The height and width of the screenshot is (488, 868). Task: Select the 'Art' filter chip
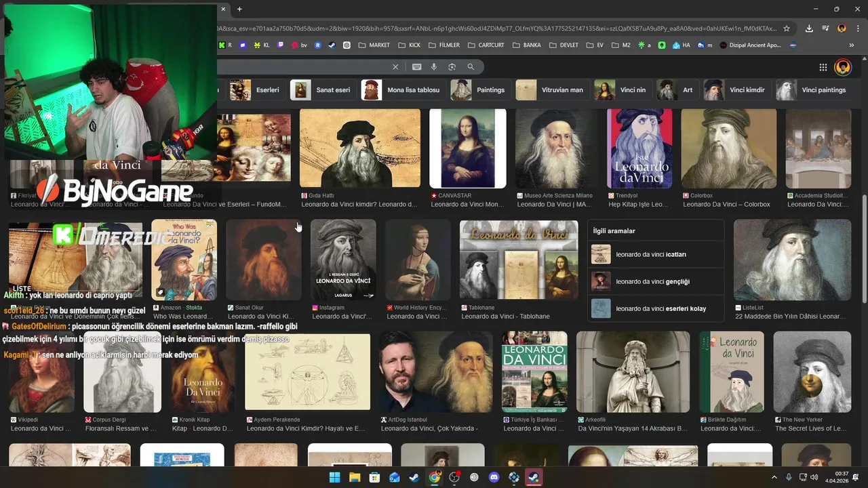click(x=677, y=89)
